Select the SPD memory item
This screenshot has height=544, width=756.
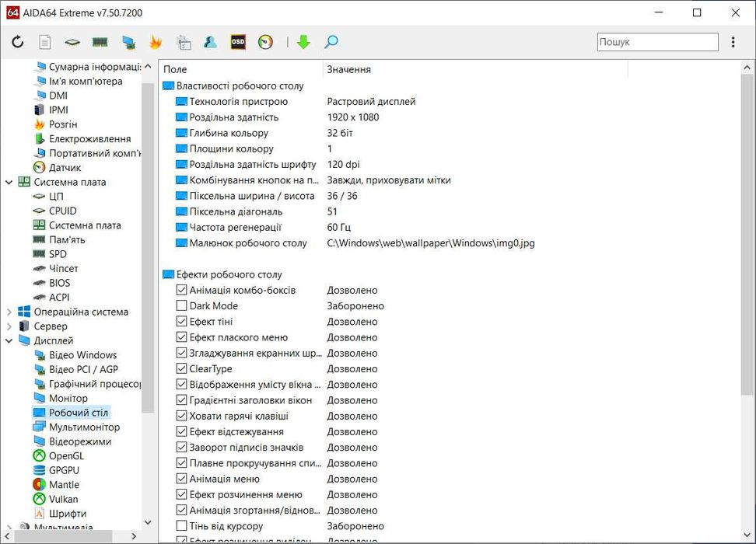click(58, 254)
